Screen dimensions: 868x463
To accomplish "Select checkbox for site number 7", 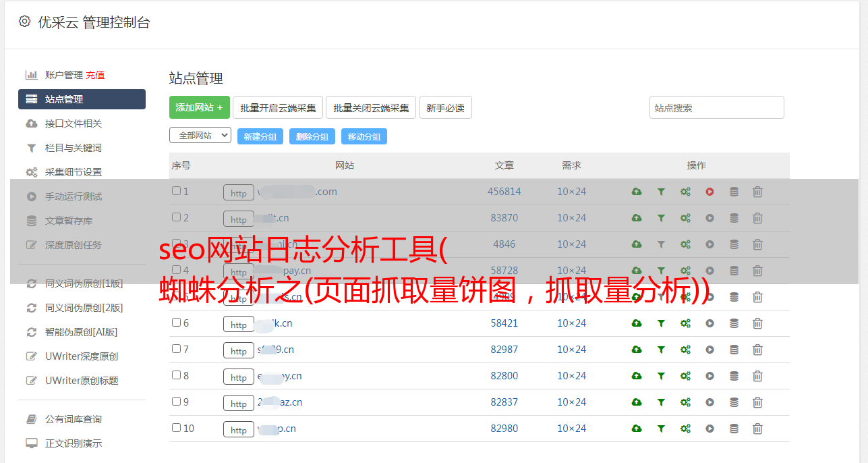I will tap(176, 349).
